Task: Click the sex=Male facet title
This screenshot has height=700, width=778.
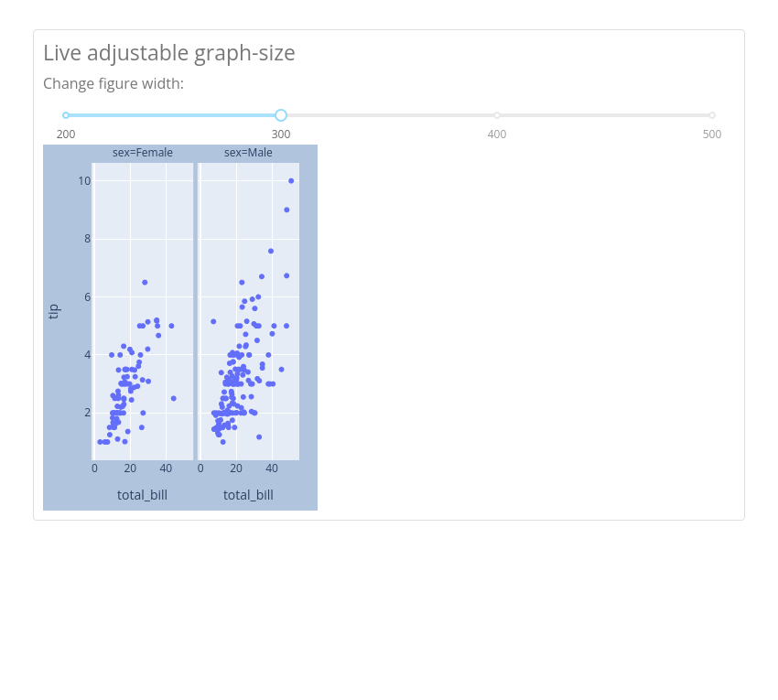Action: coord(248,152)
